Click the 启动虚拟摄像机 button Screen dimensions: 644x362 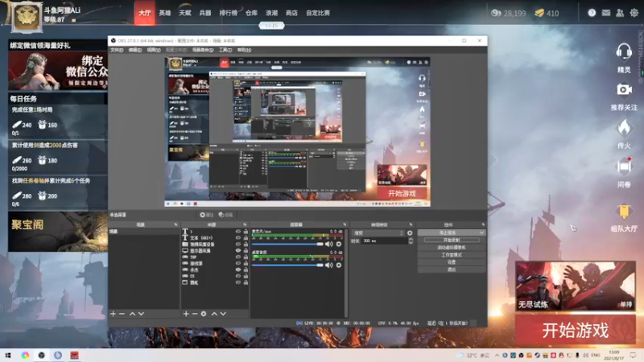click(452, 248)
